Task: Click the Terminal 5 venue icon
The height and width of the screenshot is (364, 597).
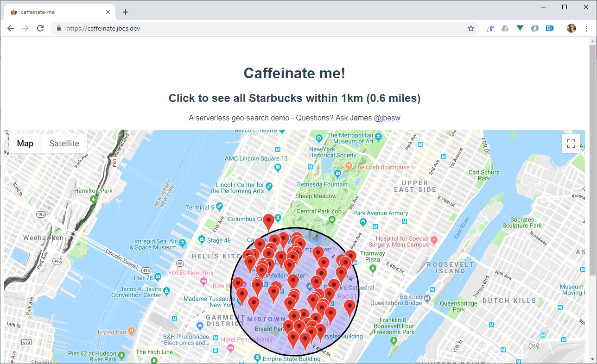Action: pos(219,206)
